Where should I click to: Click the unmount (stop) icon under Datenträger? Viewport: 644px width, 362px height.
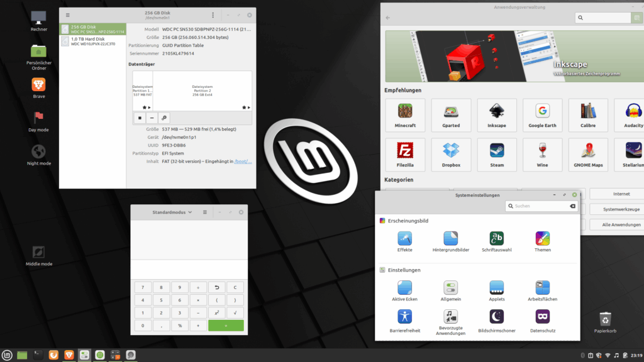click(140, 118)
